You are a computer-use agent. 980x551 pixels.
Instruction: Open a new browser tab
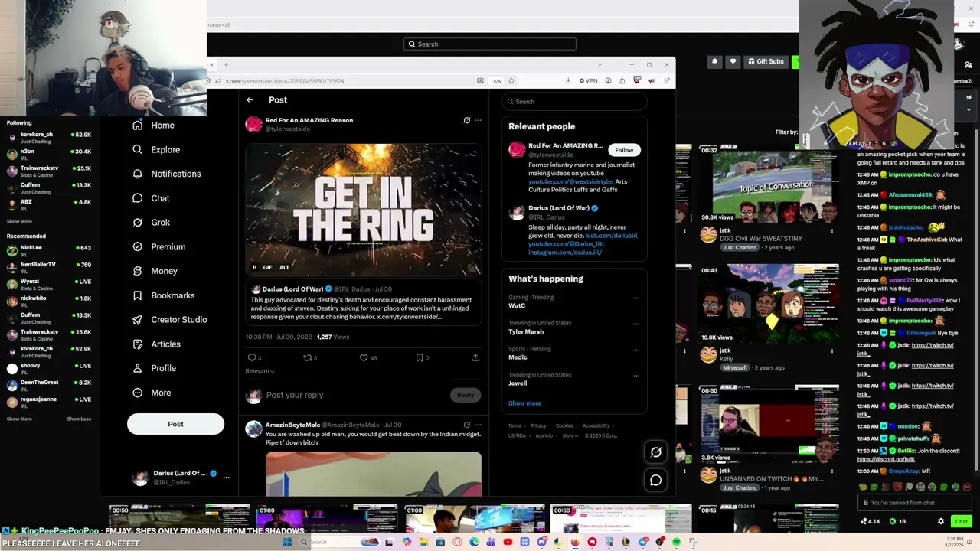pos(226,65)
